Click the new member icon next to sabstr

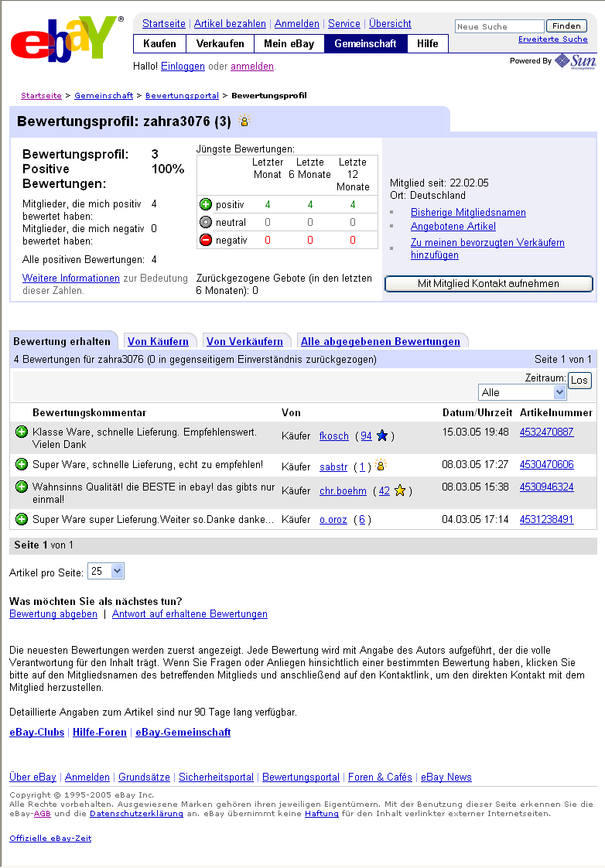click(x=381, y=465)
